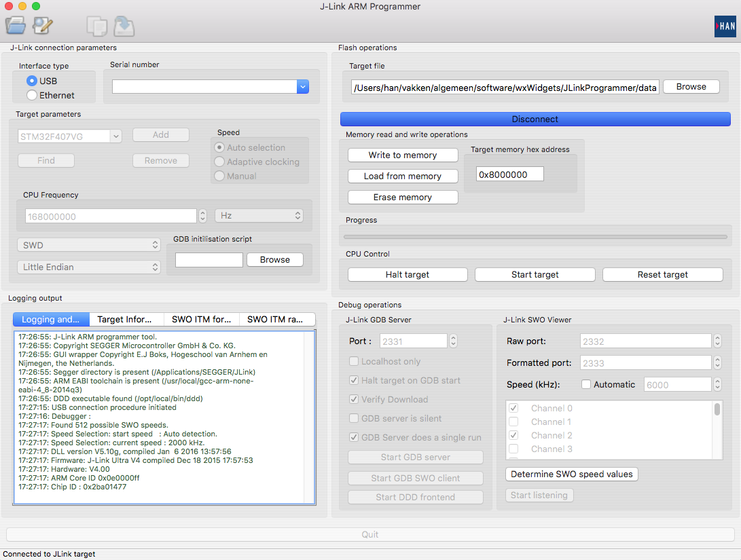Expand the SWD interface dropdown
The height and width of the screenshot is (560, 741).
point(89,245)
